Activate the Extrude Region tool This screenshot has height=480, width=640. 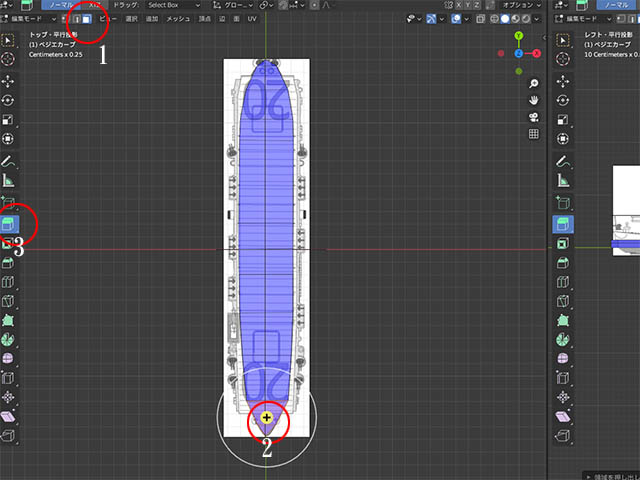pyautogui.click(x=9, y=223)
